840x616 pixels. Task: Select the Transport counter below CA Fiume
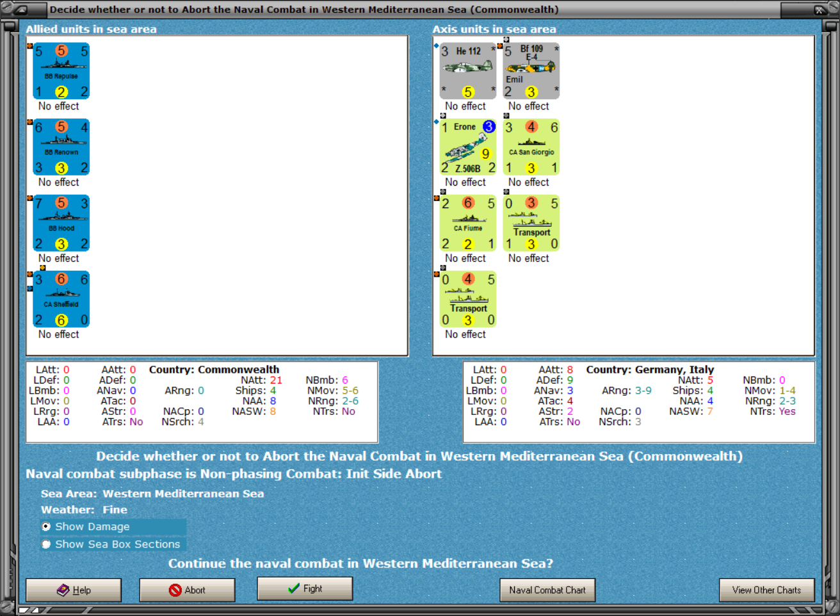coord(468,299)
